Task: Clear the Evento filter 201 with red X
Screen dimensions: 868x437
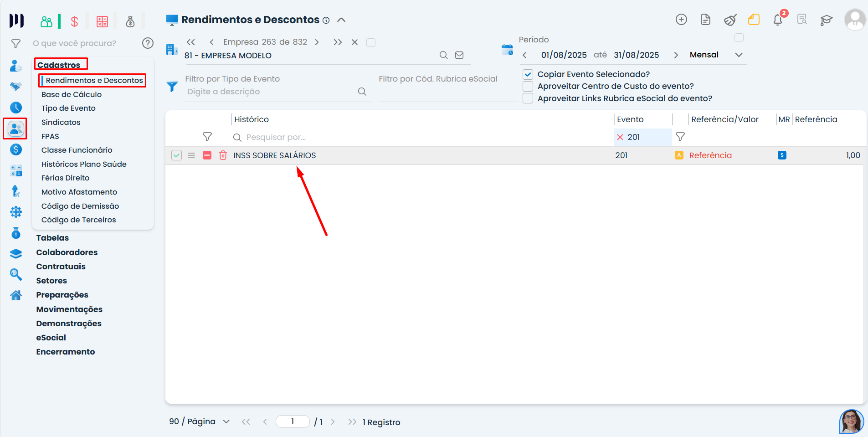Action: click(x=620, y=137)
